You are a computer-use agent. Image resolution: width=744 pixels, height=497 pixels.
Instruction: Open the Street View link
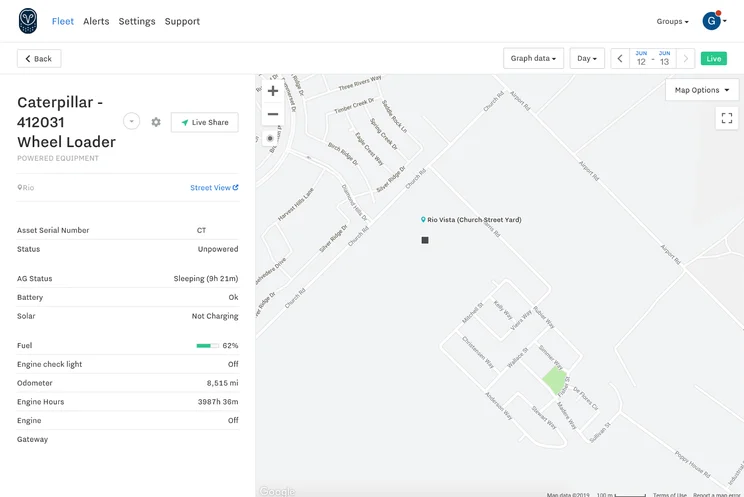[214, 188]
